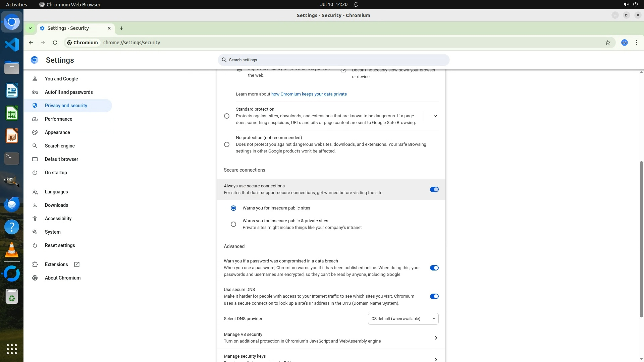Reload the settings page
This screenshot has height=362, width=644.
(55, 43)
